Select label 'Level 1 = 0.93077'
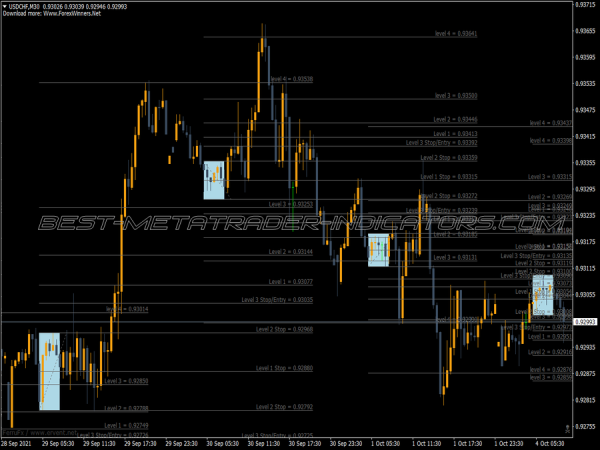Viewport: 600px width, 450px height. 290,282
